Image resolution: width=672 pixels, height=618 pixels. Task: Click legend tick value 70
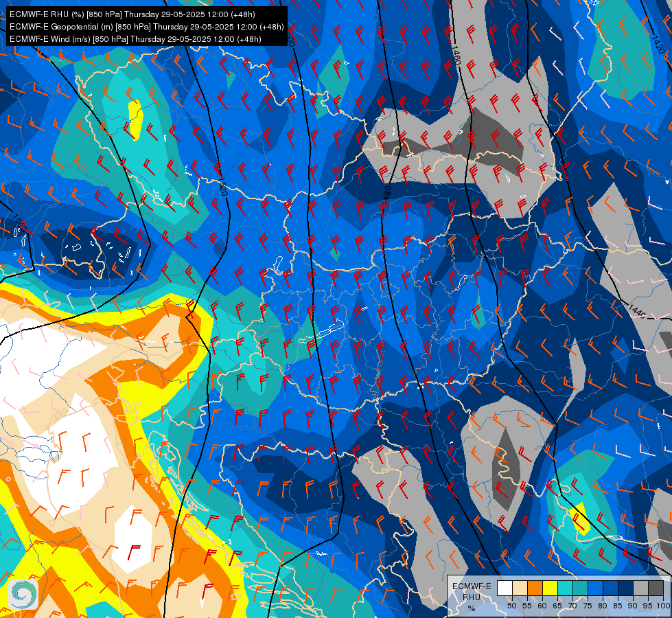click(x=572, y=606)
